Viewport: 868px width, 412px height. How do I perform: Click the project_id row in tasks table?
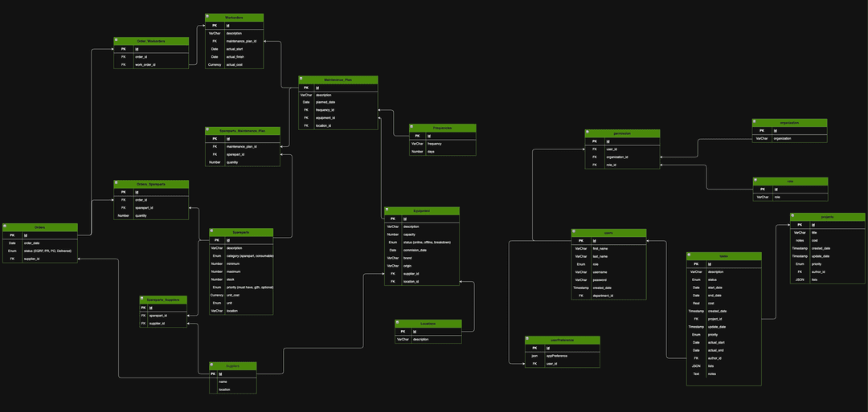tap(718, 319)
